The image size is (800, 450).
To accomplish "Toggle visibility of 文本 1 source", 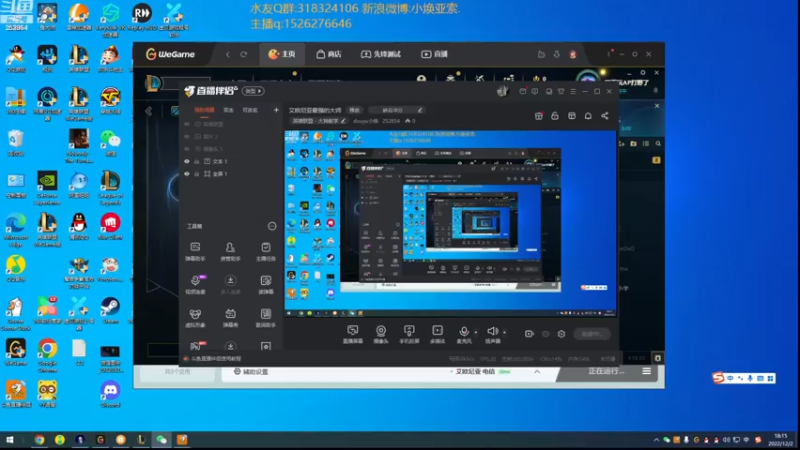I will (x=187, y=161).
